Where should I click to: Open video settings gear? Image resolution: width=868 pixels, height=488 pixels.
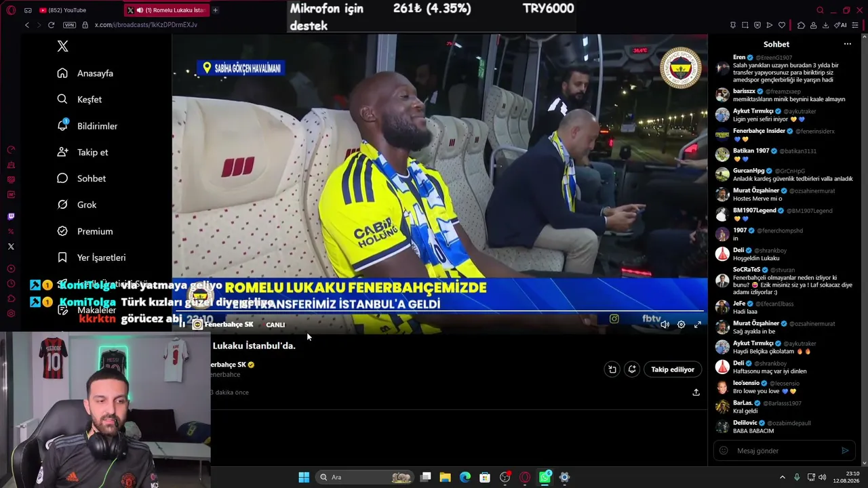pyautogui.click(x=681, y=325)
